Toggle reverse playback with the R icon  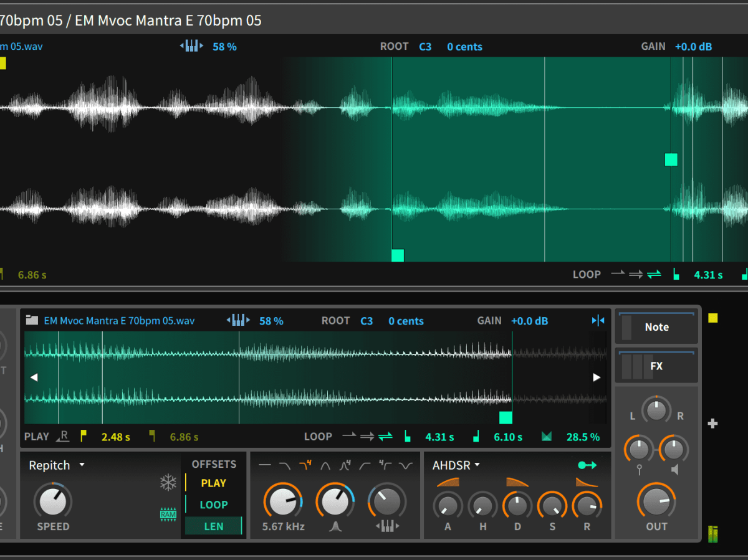coord(63,437)
